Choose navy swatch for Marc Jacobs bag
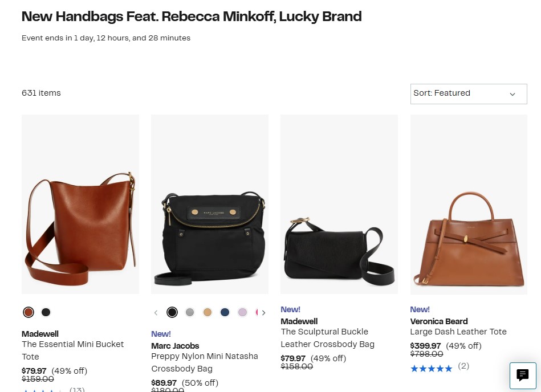Image resolution: width=541 pixels, height=392 pixels. (x=225, y=312)
